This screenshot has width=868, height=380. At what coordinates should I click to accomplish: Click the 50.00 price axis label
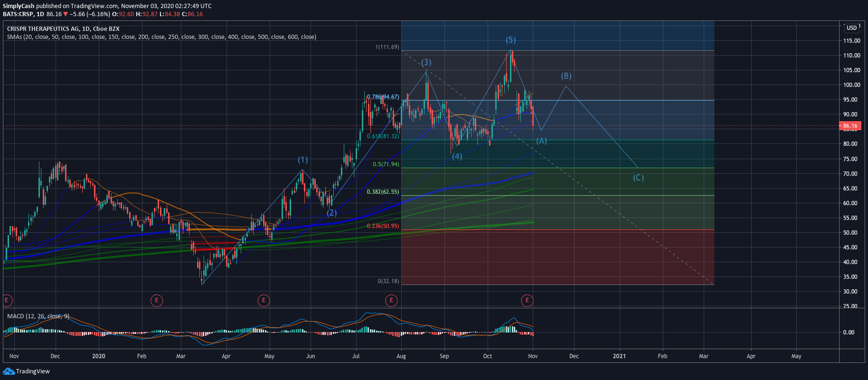850,233
